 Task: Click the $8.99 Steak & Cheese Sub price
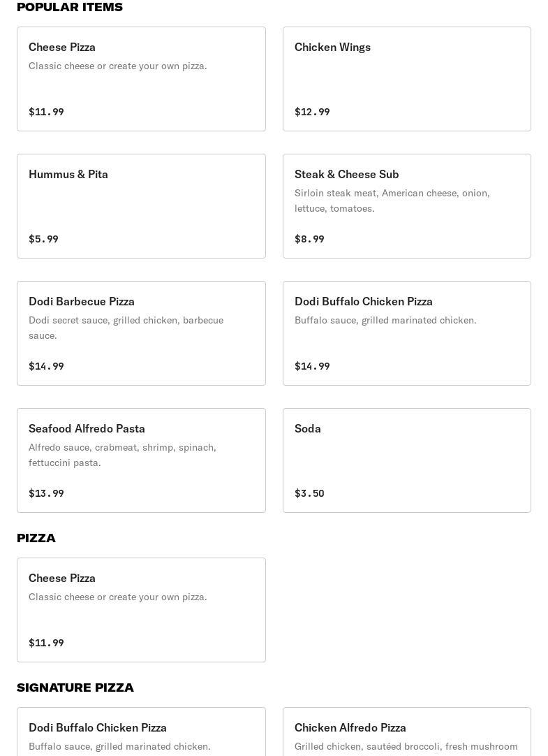coord(309,239)
